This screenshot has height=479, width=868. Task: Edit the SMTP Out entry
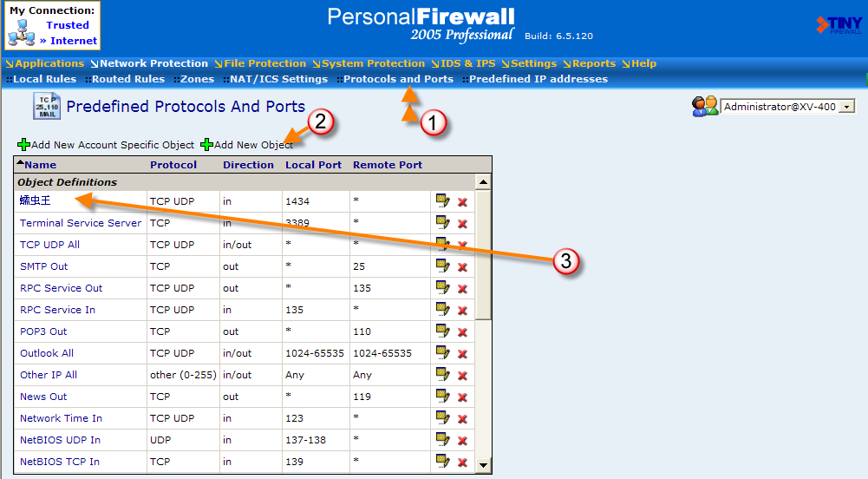coord(442,266)
